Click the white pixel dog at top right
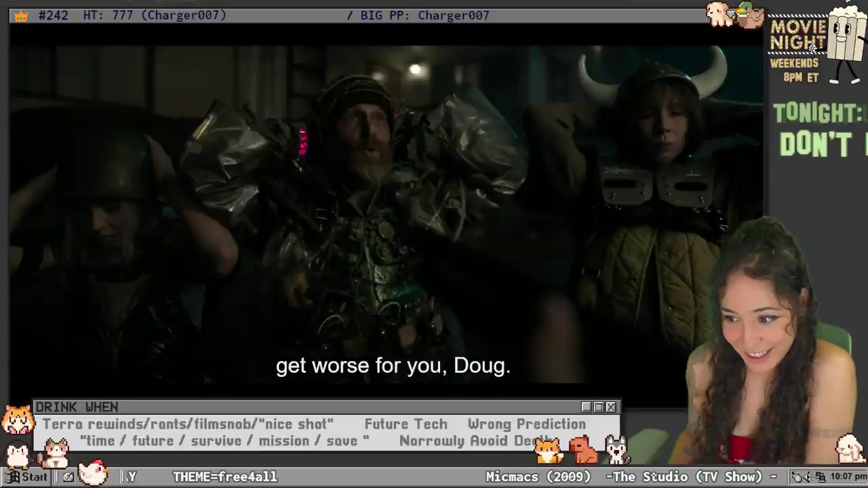This screenshot has width=868, height=488. click(720, 14)
